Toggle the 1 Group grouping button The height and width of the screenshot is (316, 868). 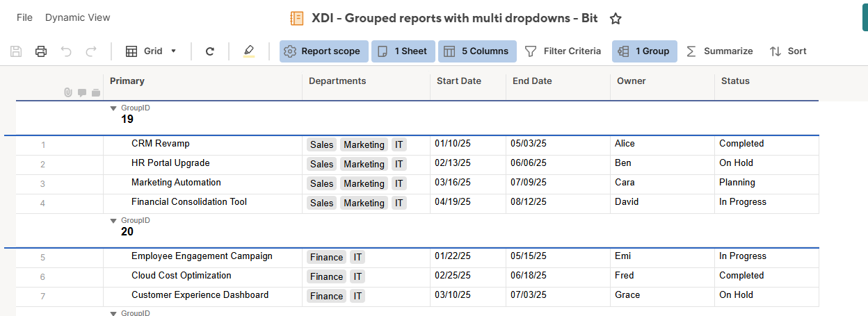[644, 51]
